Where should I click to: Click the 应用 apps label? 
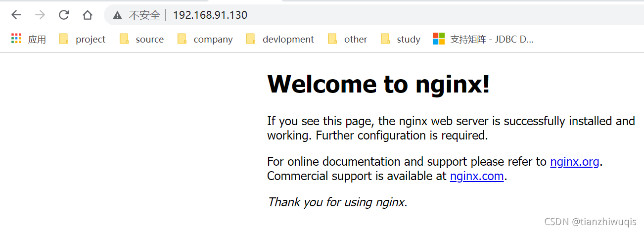point(37,40)
